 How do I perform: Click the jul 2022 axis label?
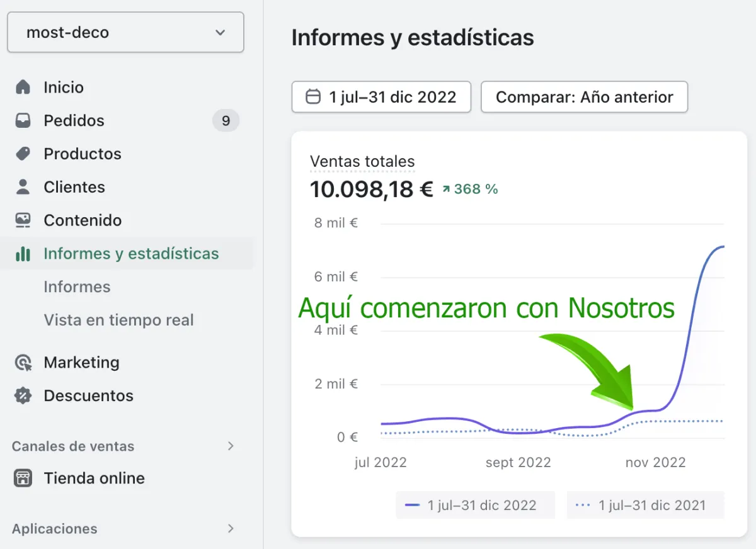point(381,463)
